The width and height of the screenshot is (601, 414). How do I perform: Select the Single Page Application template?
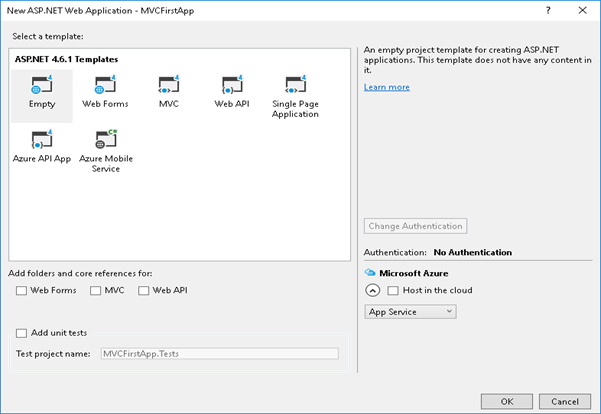(x=294, y=85)
